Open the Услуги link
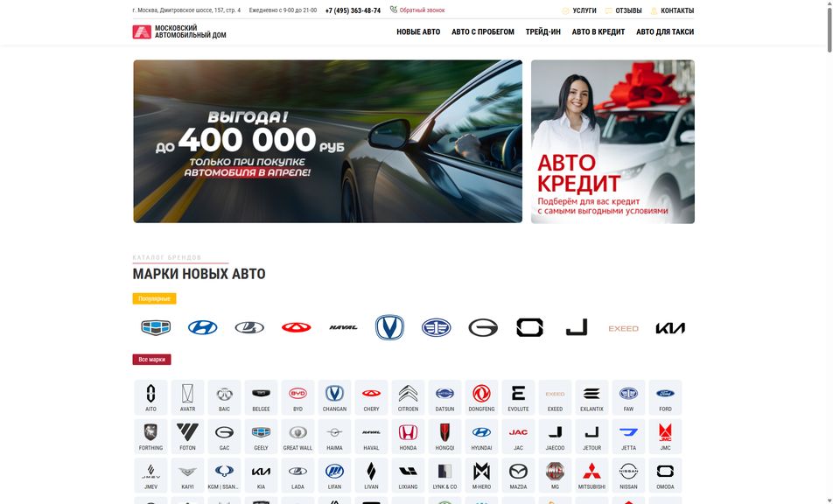Screen dimensions: 833x504 pyautogui.click(x=579, y=10)
